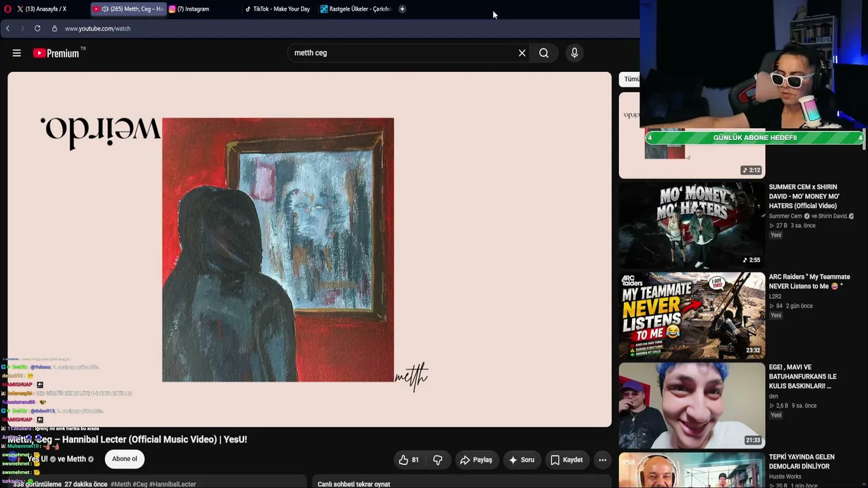The width and height of the screenshot is (868, 488).
Task: Open more actions three-dot menu
Action: 602,460
